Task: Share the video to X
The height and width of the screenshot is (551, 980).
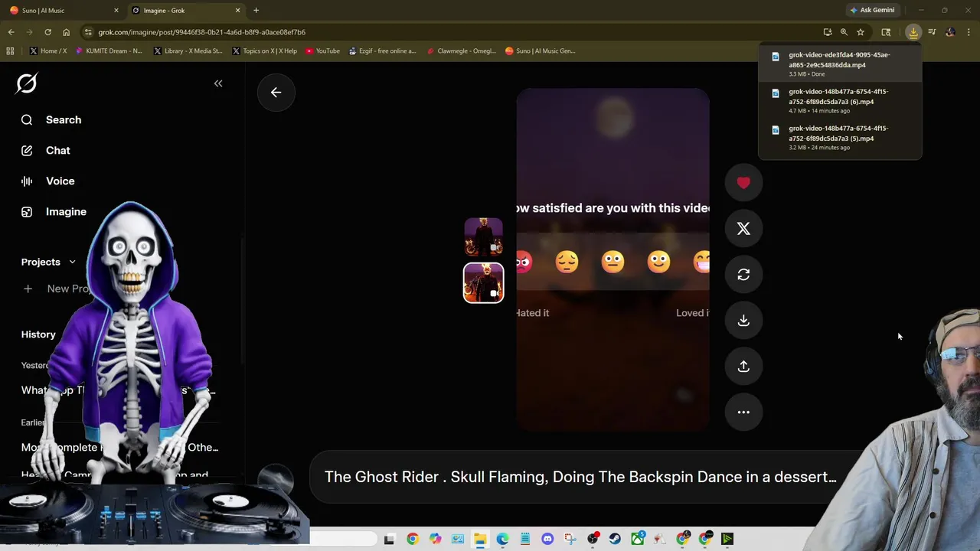Action: pos(743,229)
